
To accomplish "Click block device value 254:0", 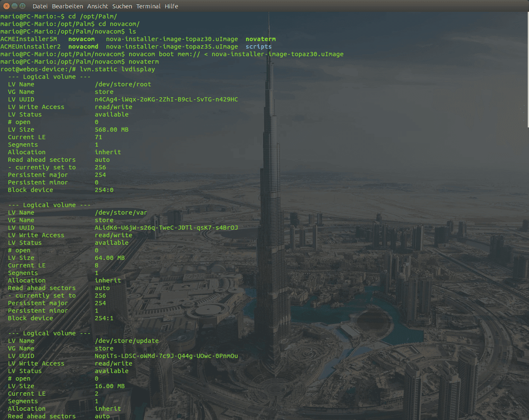I will [104, 190].
